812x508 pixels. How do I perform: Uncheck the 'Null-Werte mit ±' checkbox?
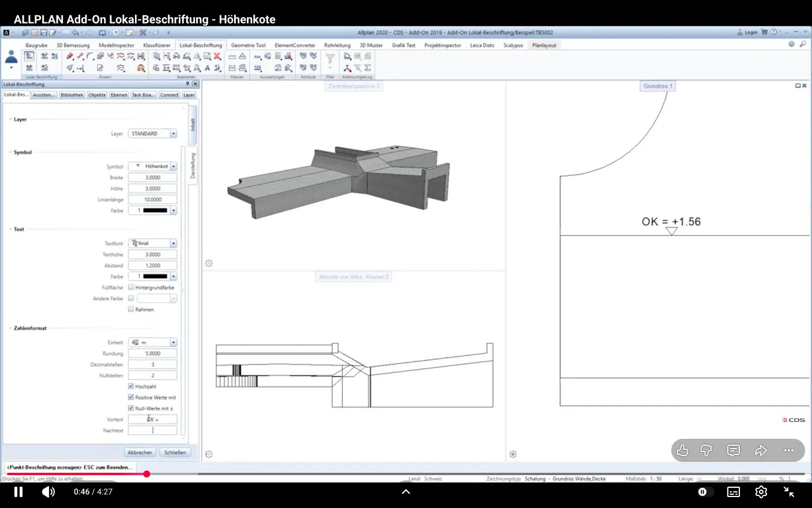coord(131,408)
